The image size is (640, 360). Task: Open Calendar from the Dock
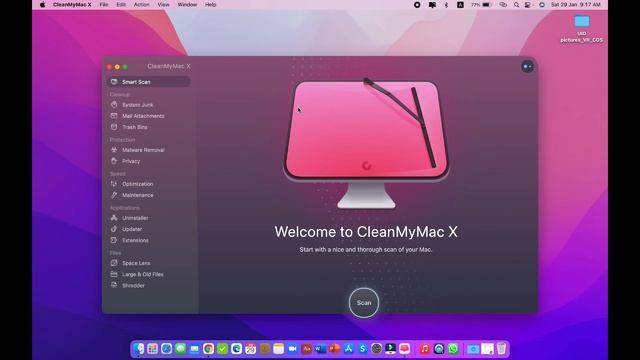(x=251, y=349)
